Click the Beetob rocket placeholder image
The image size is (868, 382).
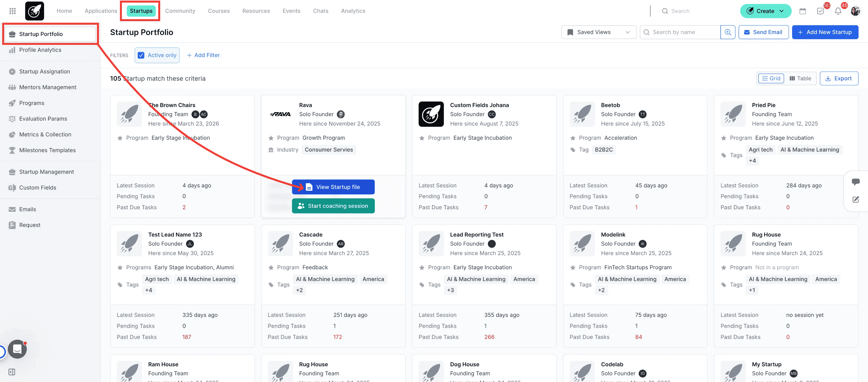(582, 114)
